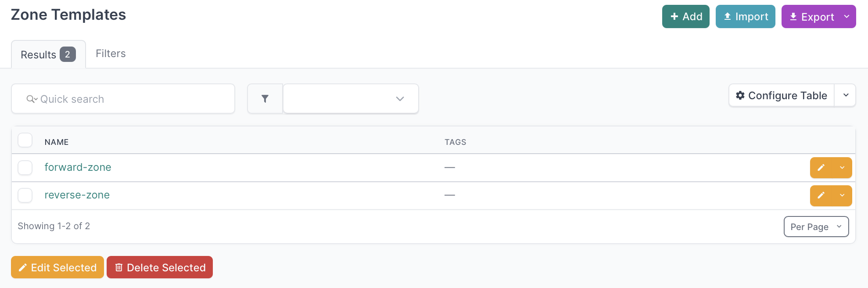Click the pencil edit icon for forward-zone
The image size is (868, 288).
click(x=821, y=168)
